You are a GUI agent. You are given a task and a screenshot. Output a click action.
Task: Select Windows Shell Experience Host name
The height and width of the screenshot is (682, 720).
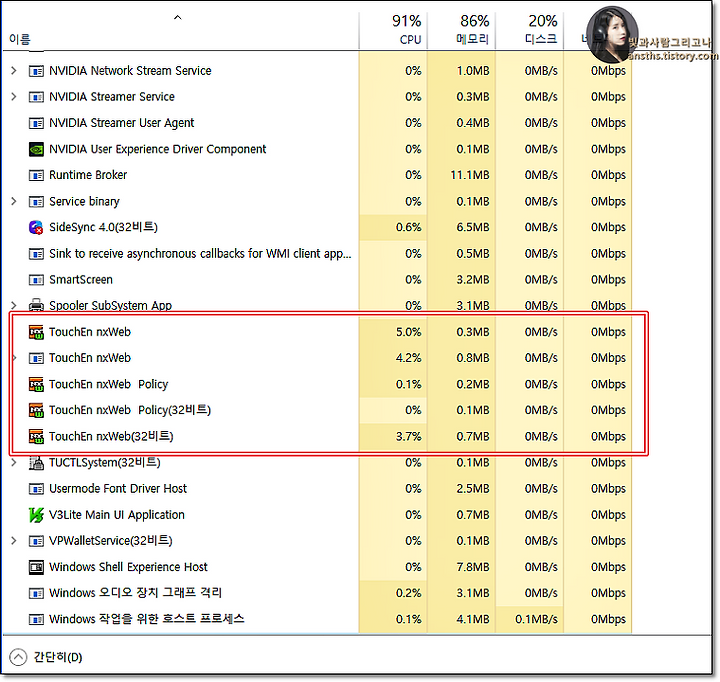coord(128,567)
